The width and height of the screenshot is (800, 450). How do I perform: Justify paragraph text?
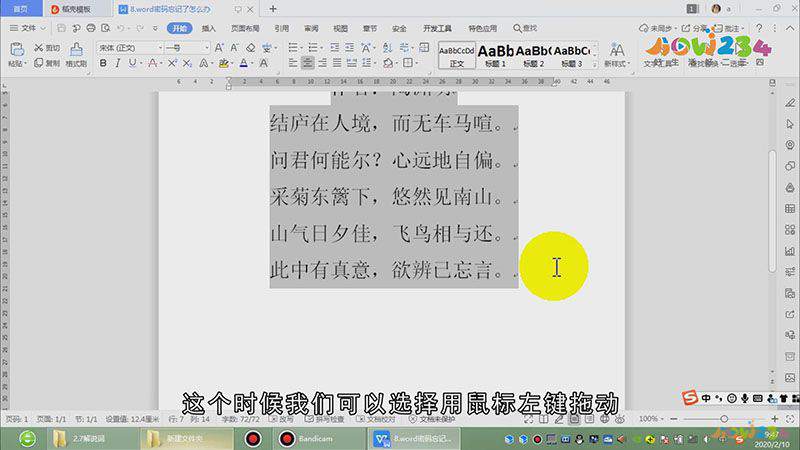[x=337, y=63]
